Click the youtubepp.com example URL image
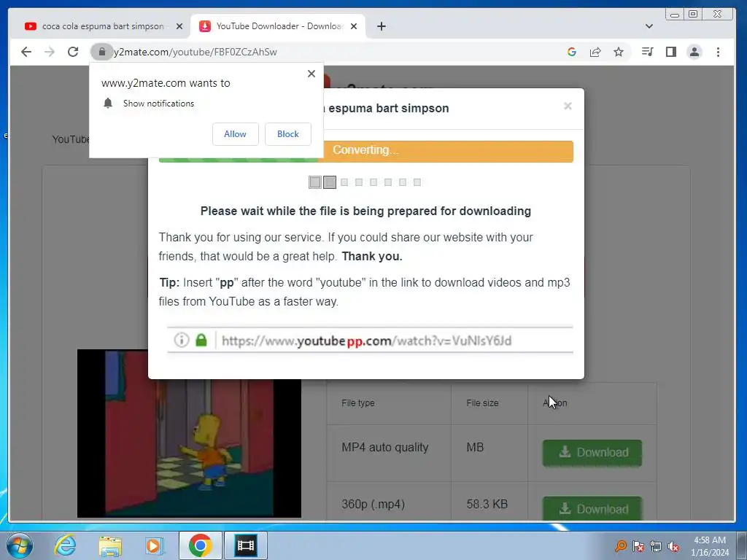The height and width of the screenshot is (560, 747). coord(370,340)
